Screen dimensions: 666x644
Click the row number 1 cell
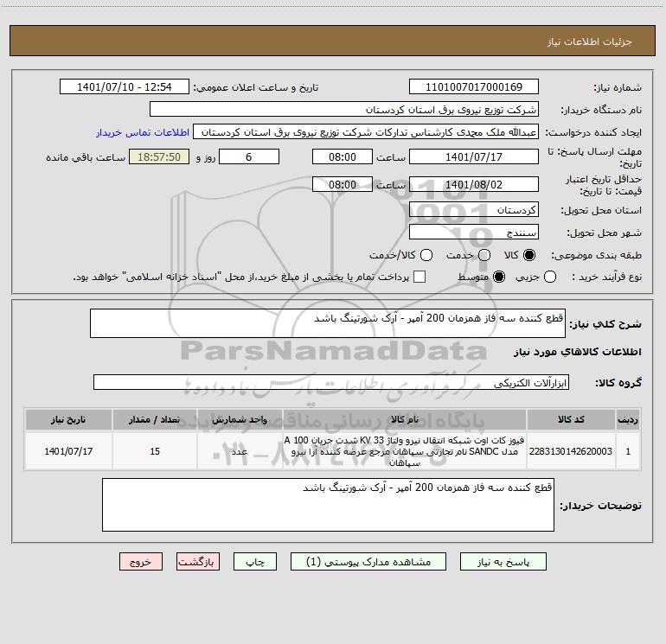628,451
